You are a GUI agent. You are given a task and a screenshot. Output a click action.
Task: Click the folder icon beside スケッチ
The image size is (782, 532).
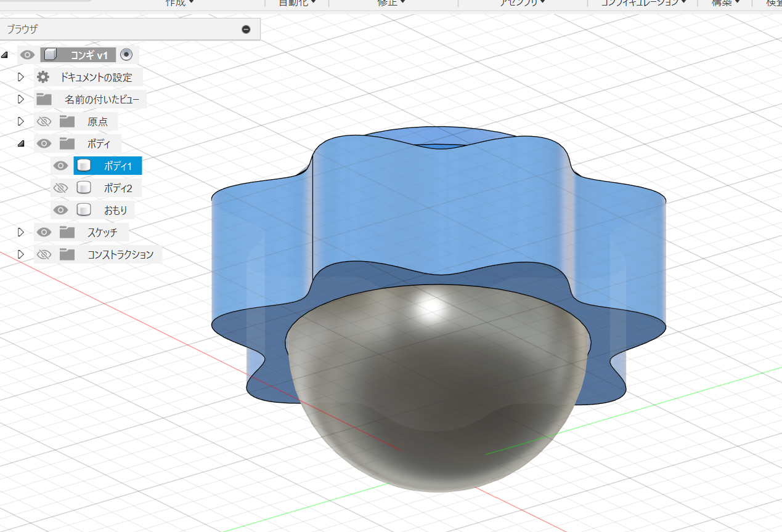tap(67, 232)
